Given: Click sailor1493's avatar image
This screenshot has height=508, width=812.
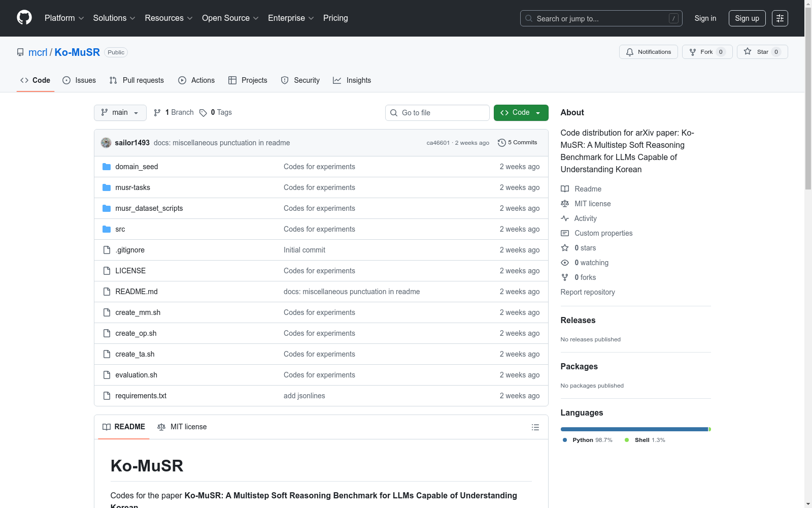Looking at the screenshot, I should [x=106, y=143].
